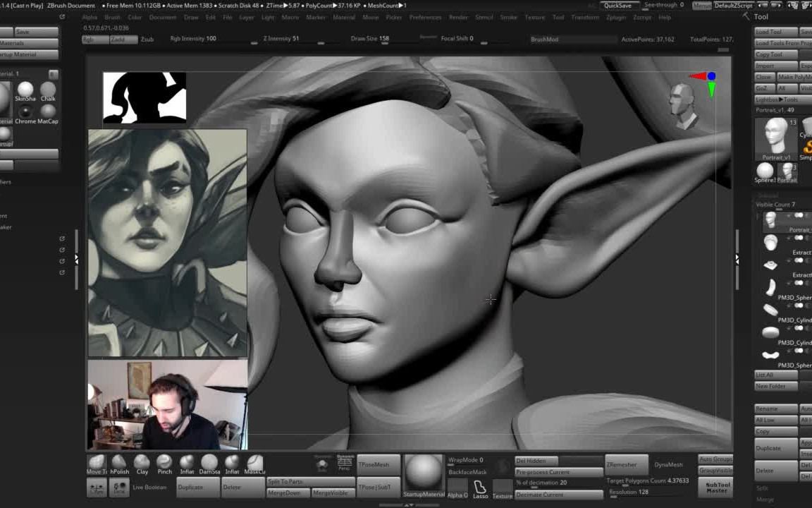Select the small Portrait tool thumbnail

click(x=787, y=173)
